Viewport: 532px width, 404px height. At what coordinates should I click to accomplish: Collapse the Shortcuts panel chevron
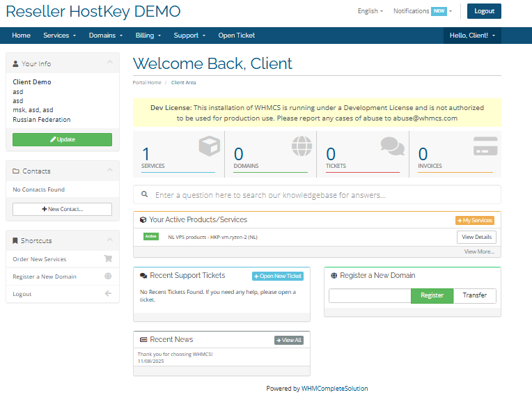pos(109,240)
